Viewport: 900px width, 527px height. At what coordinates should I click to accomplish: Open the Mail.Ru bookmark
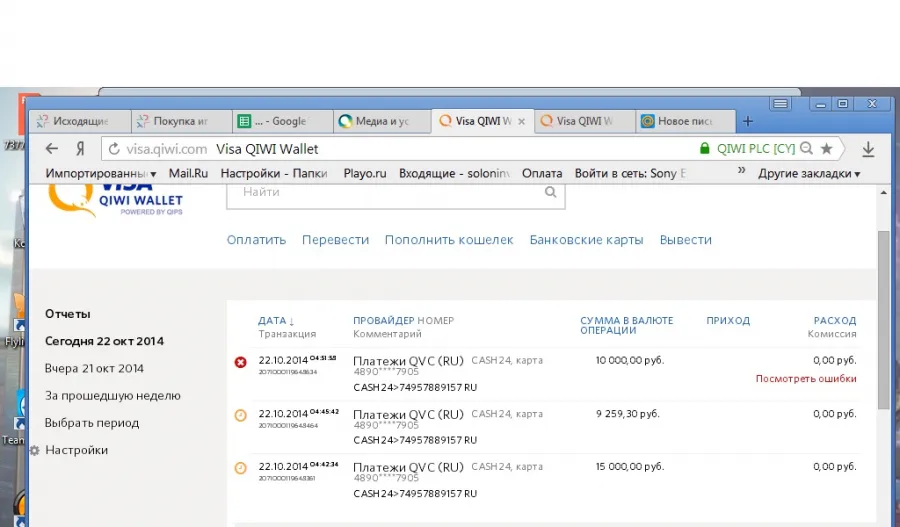(188, 173)
